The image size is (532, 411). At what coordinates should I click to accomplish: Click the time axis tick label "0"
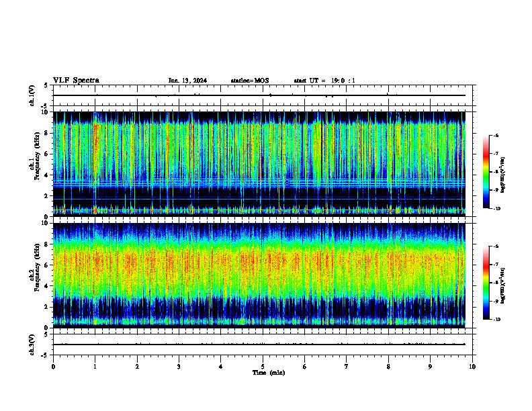pos(53,367)
